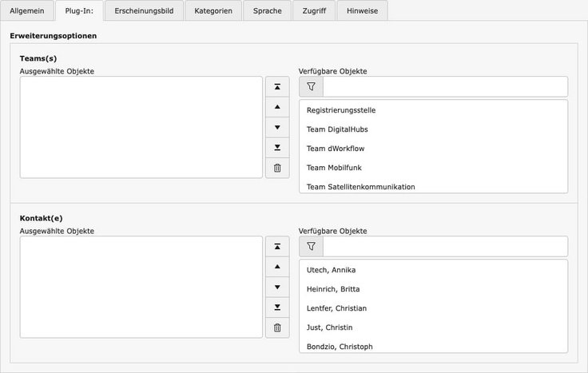Delete selected team with trash icon
Screen dimensions: 588x373
(277, 168)
